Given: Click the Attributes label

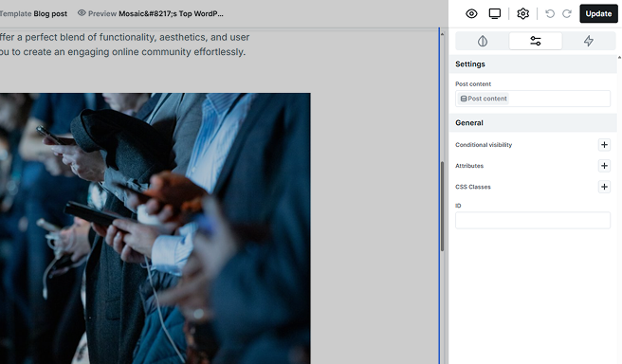Looking at the screenshot, I should point(469,166).
